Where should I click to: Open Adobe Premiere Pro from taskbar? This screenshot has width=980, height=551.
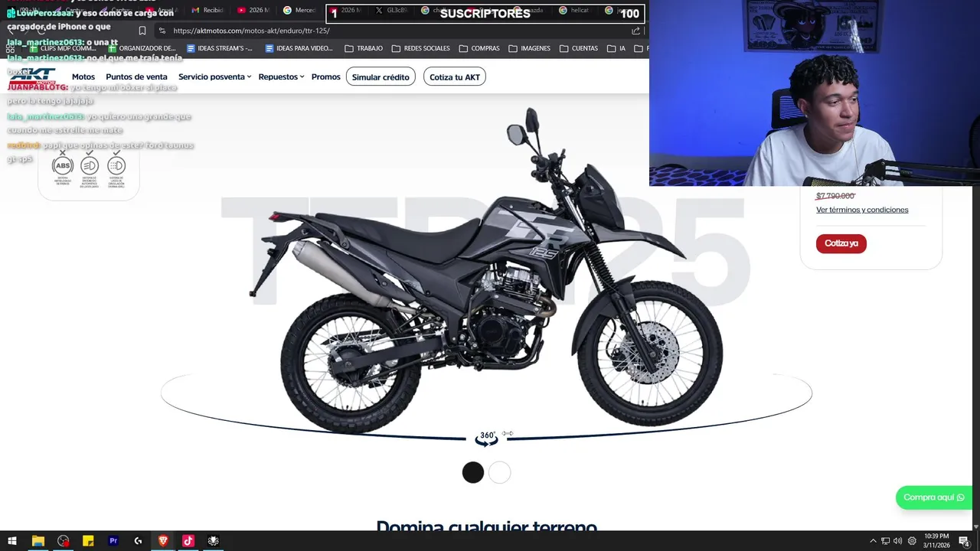point(113,540)
